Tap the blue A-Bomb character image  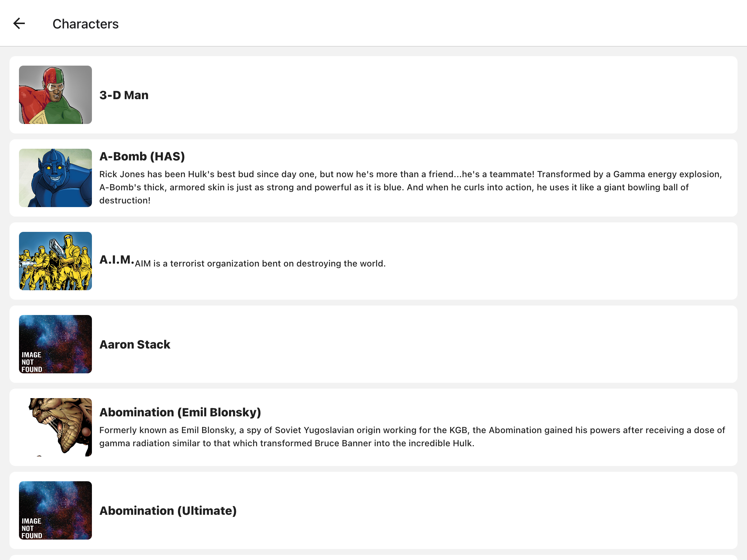point(55,178)
